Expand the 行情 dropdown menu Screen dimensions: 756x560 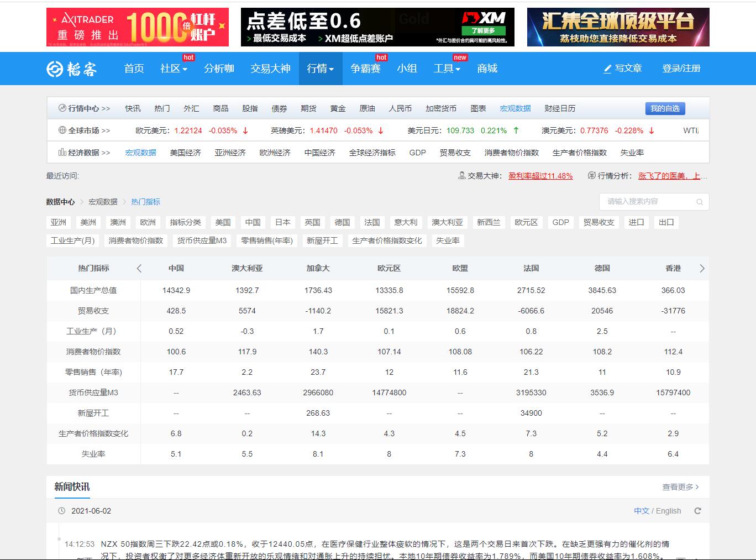pyautogui.click(x=320, y=69)
